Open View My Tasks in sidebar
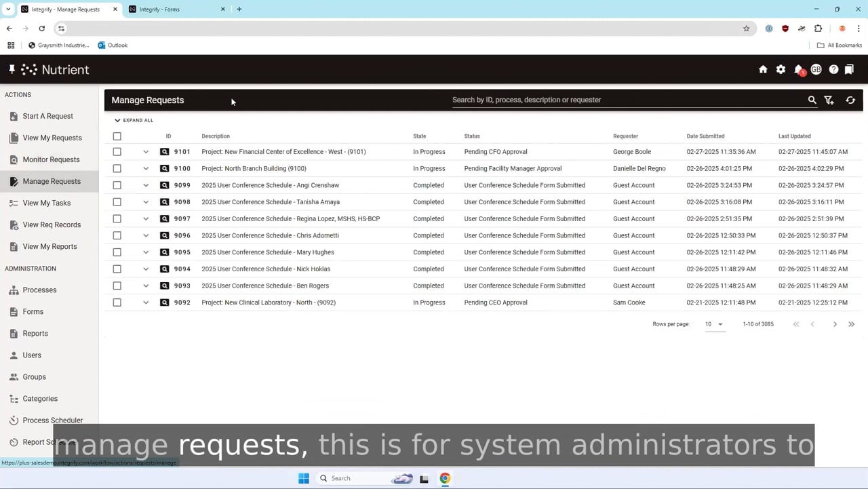The image size is (868, 489). point(46,203)
